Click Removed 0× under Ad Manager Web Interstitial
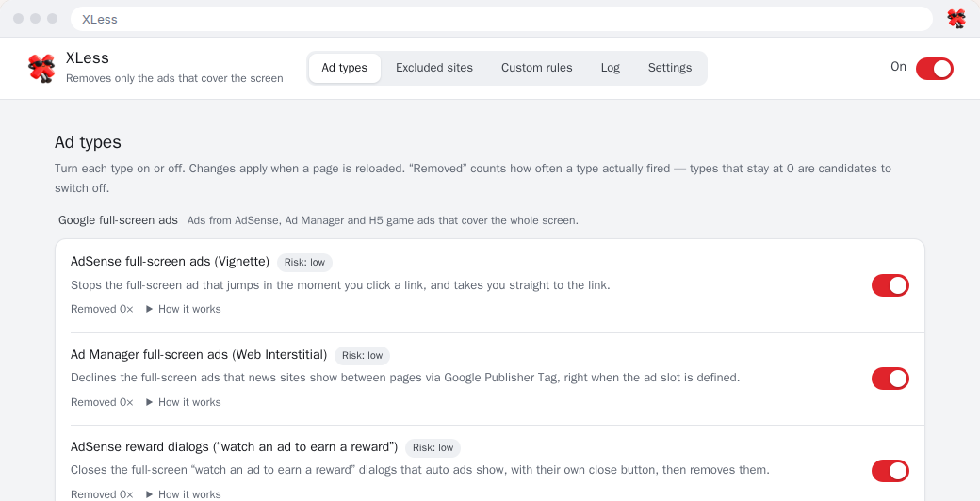 click(102, 402)
